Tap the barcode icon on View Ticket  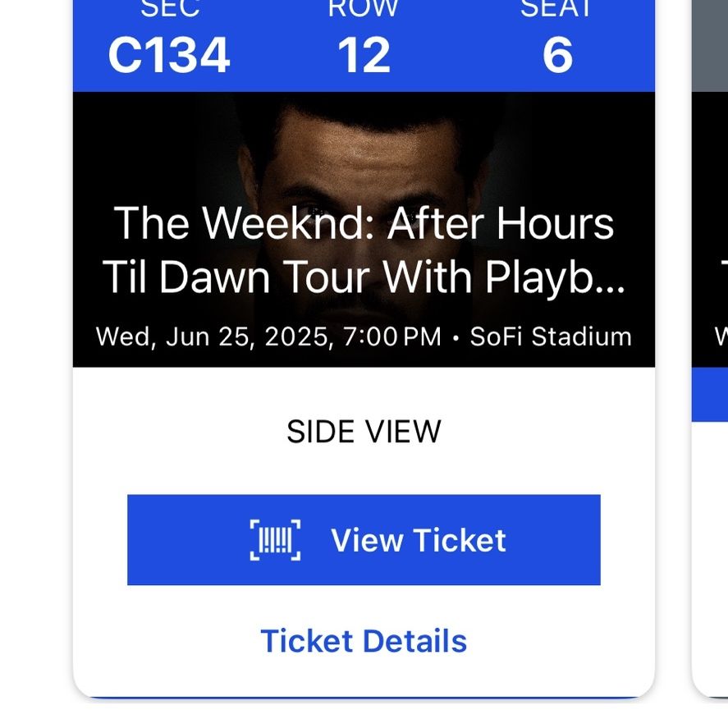tap(275, 540)
